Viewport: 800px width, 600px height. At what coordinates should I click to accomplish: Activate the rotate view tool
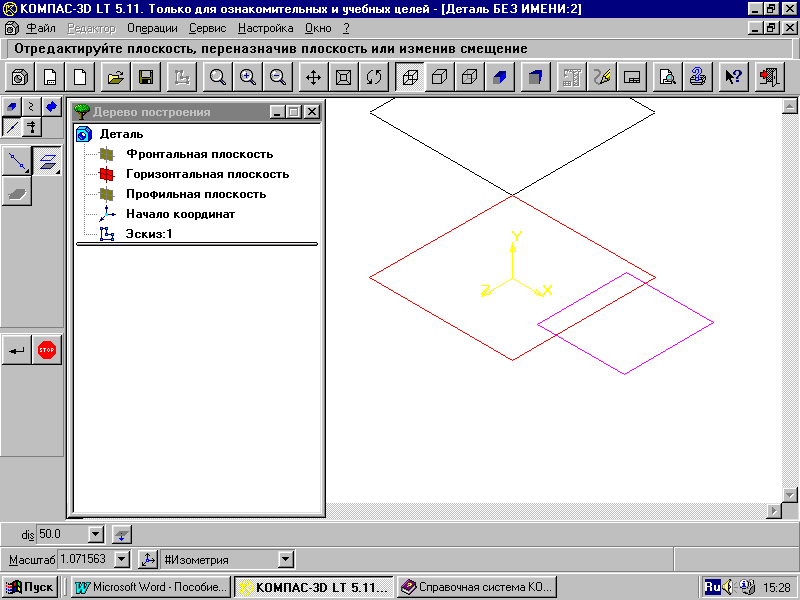point(373,77)
